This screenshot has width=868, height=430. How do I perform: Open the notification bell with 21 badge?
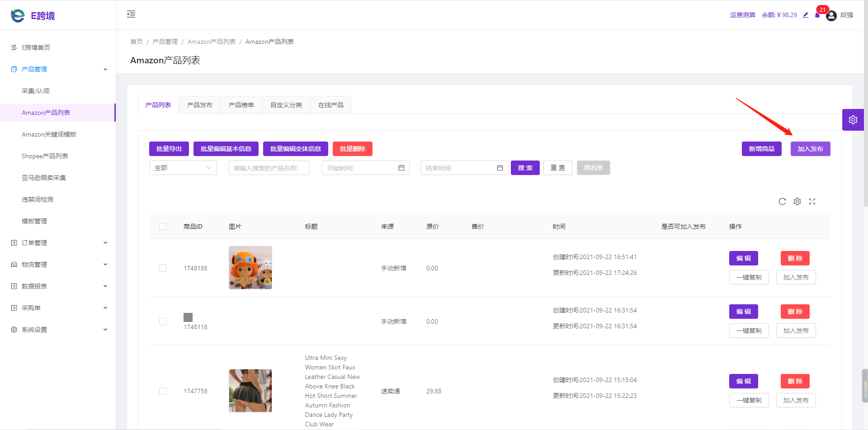tap(817, 15)
